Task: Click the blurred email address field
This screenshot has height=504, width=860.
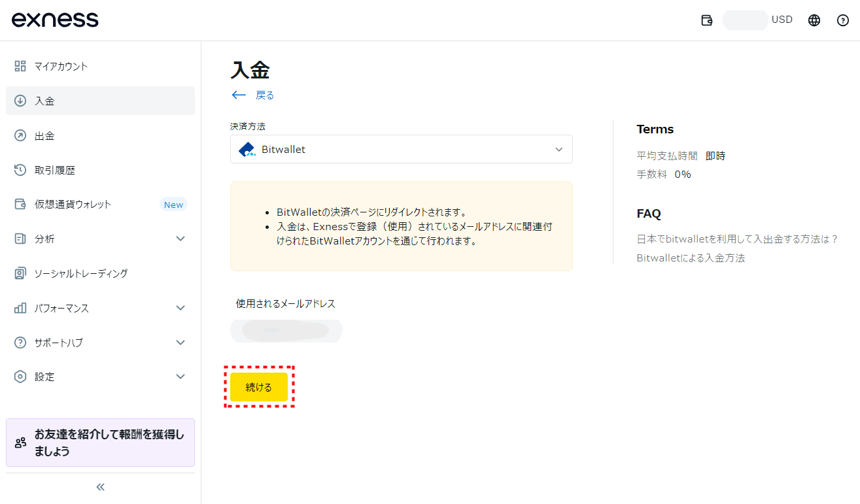Action: click(x=286, y=331)
